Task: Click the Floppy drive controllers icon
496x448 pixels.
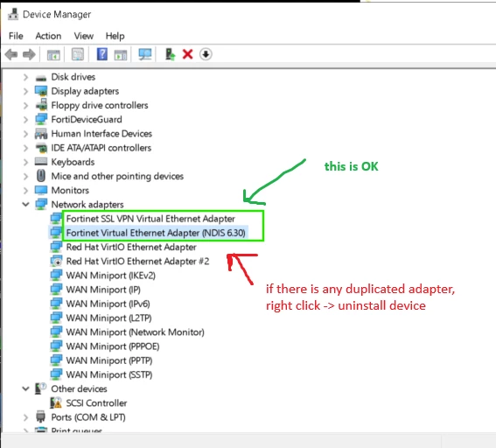Action: (x=41, y=105)
